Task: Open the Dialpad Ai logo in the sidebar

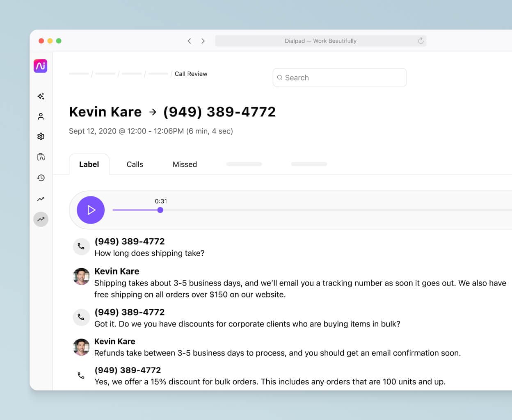Action: pos(40,66)
